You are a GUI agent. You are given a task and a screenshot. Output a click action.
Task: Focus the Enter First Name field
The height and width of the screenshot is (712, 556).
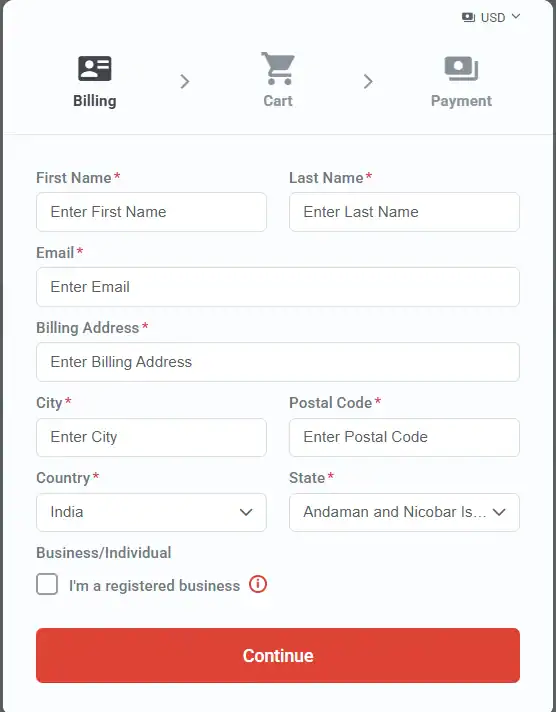pyautogui.click(x=151, y=212)
